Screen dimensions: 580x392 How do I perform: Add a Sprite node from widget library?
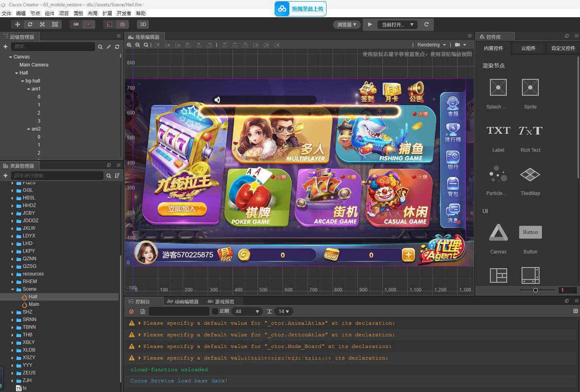coord(530,87)
